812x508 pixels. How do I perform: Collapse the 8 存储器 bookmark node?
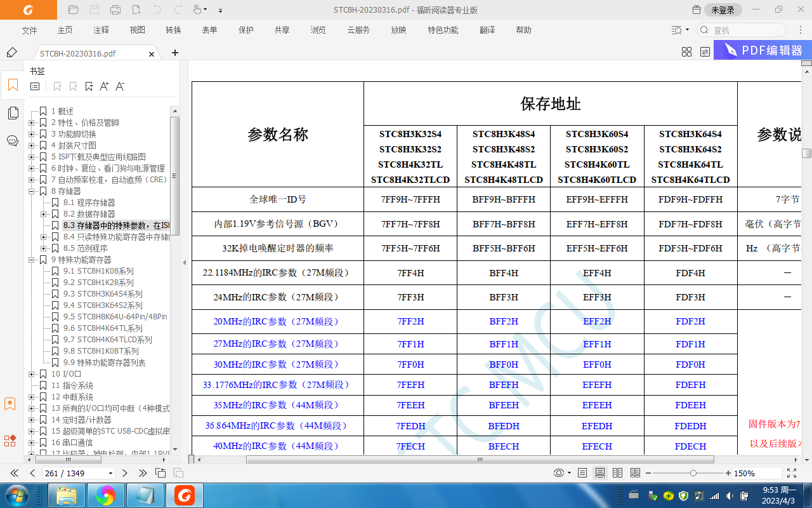pyautogui.click(x=32, y=191)
